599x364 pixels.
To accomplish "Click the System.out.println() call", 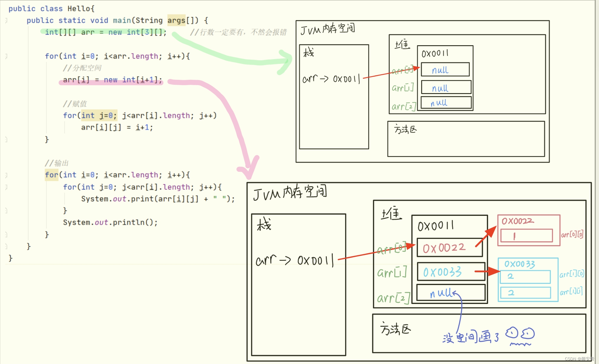I will (x=110, y=222).
